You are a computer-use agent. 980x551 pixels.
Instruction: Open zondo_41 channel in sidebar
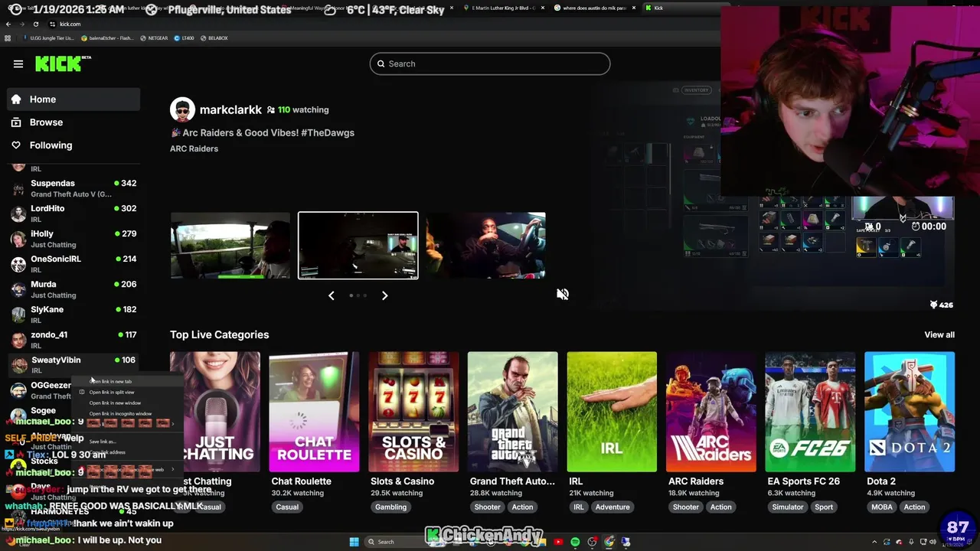coord(73,340)
